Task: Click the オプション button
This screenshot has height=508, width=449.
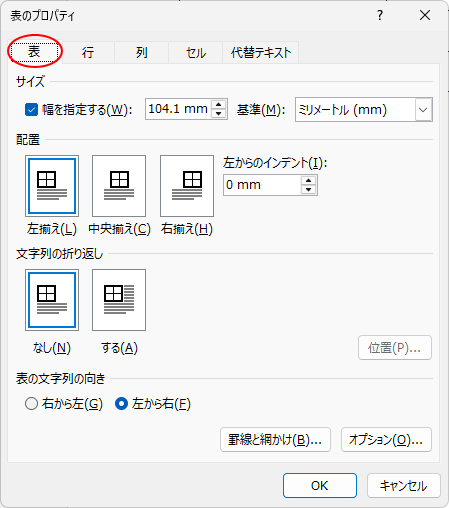Action: 386,440
